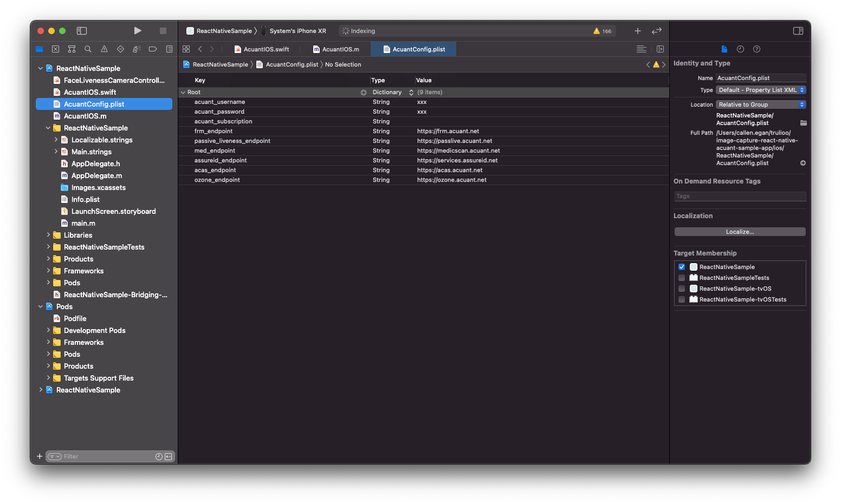
Task: Show the Test navigator diamond icon
Action: [x=120, y=49]
